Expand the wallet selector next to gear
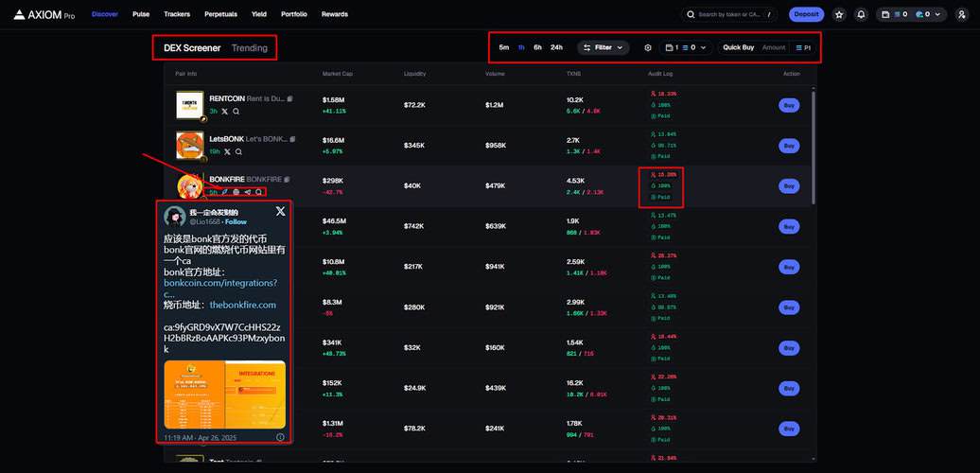 686,47
